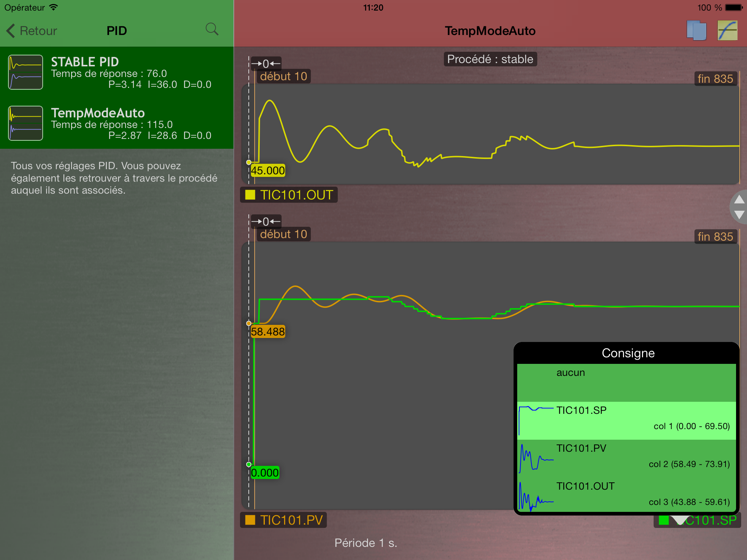Open the curve model icon in header

727,30
